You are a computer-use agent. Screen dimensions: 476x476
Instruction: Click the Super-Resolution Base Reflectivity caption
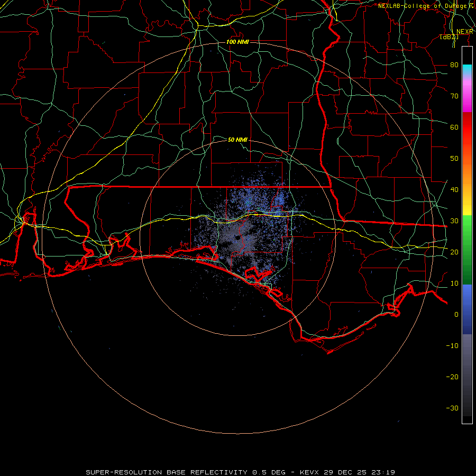point(241,472)
